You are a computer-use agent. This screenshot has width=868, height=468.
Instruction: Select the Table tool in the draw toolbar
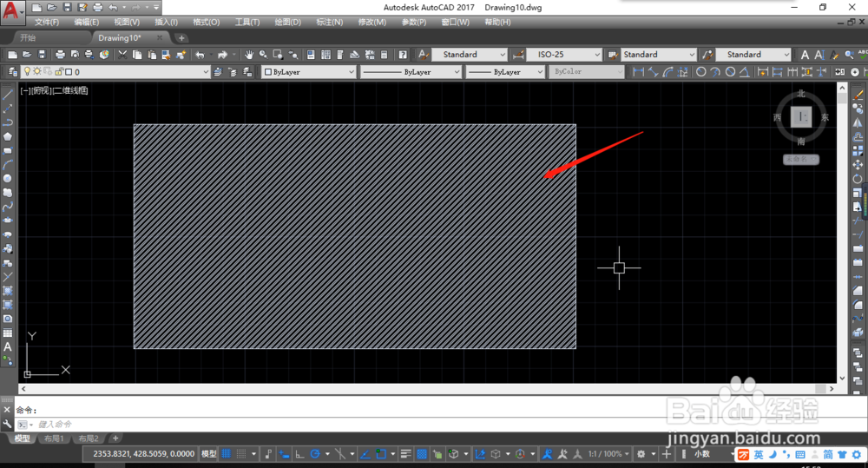[8, 333]
